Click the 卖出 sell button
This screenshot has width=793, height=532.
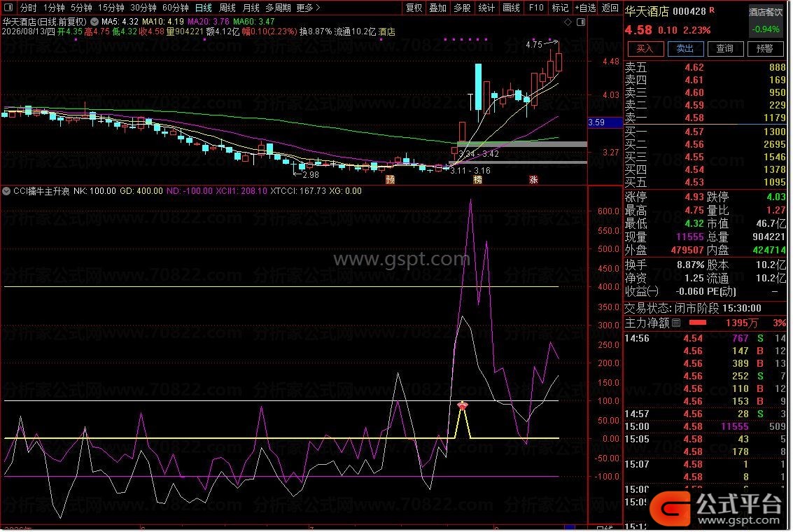point(685,48)
